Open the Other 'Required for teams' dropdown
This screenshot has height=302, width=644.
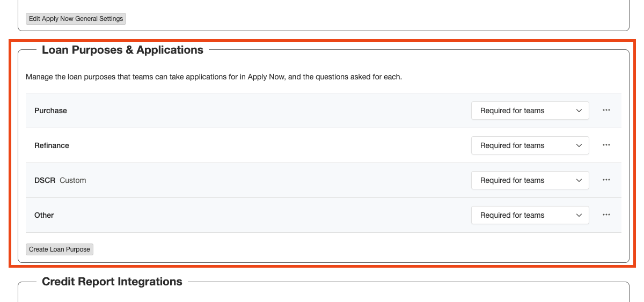pos(530,215)
